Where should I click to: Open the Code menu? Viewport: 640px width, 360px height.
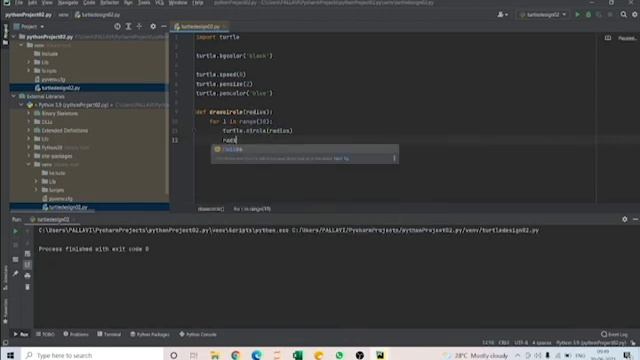point(89,2)
